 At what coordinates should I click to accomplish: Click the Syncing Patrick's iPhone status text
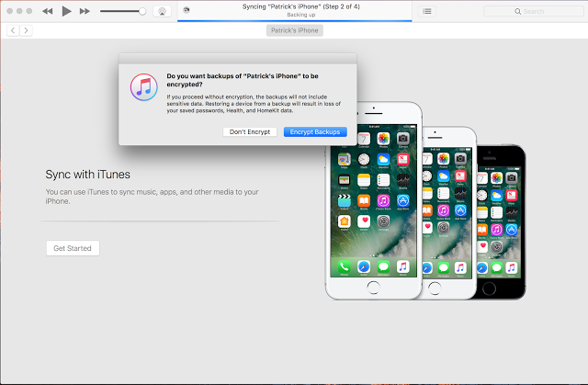pos(301,6)
